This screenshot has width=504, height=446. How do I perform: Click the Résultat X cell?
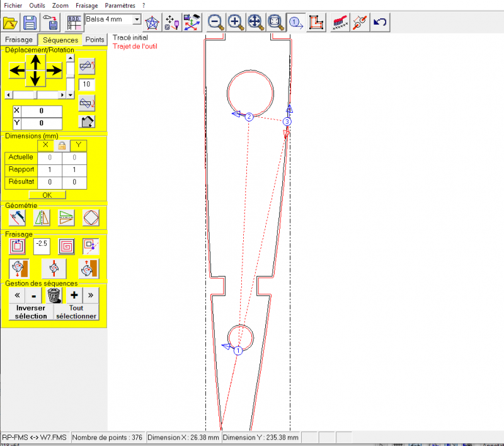point(50,182)
